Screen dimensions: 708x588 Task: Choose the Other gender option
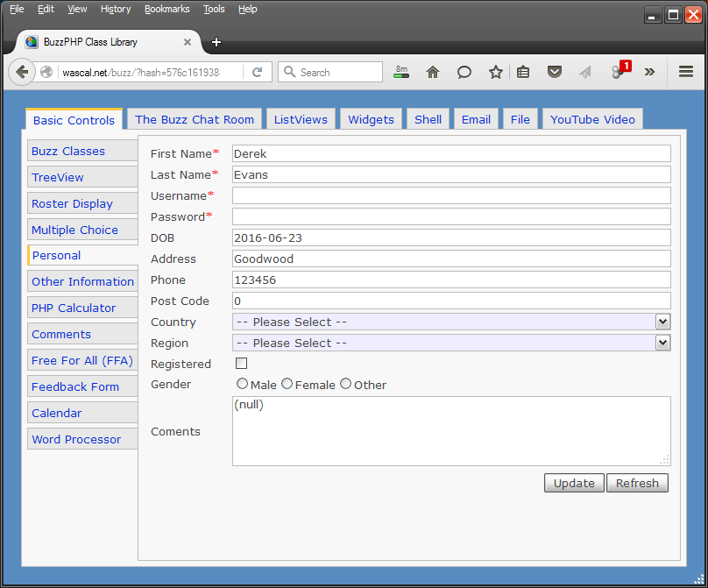345,383
